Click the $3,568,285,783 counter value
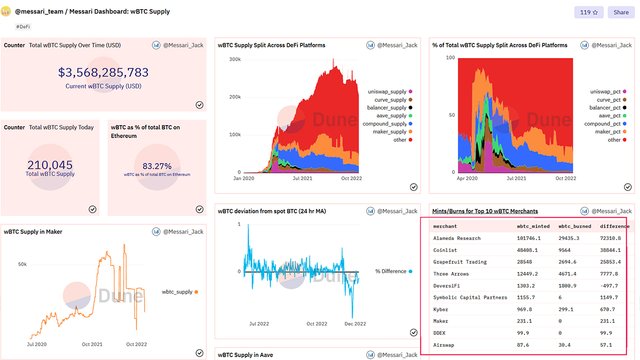The width and height of the screenshot is (640, 360). coord(103,72)
